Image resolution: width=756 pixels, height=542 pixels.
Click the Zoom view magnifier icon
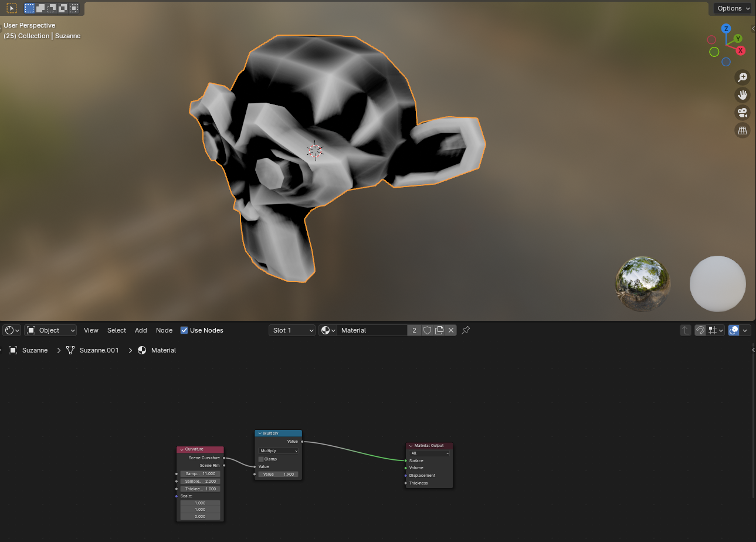[743, 77]
